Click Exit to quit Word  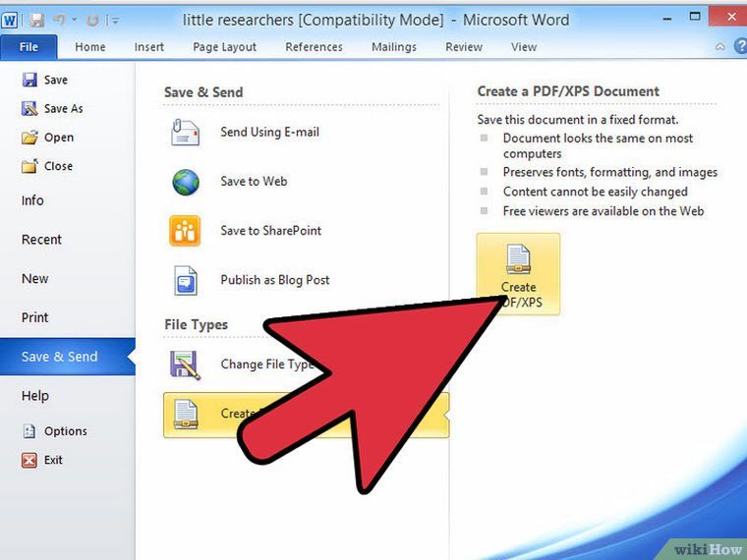[53, 460]
